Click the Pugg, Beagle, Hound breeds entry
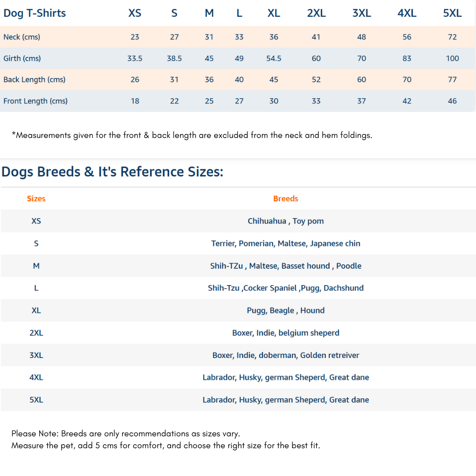The height and width of the screenshot is (476, 476). (286, 311)
